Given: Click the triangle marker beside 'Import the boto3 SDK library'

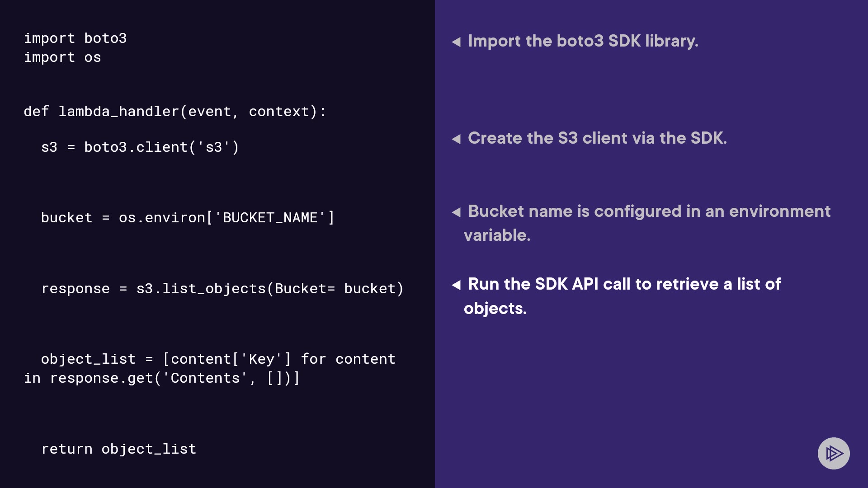Looking at the screenshot, I should tap(456, 42).
